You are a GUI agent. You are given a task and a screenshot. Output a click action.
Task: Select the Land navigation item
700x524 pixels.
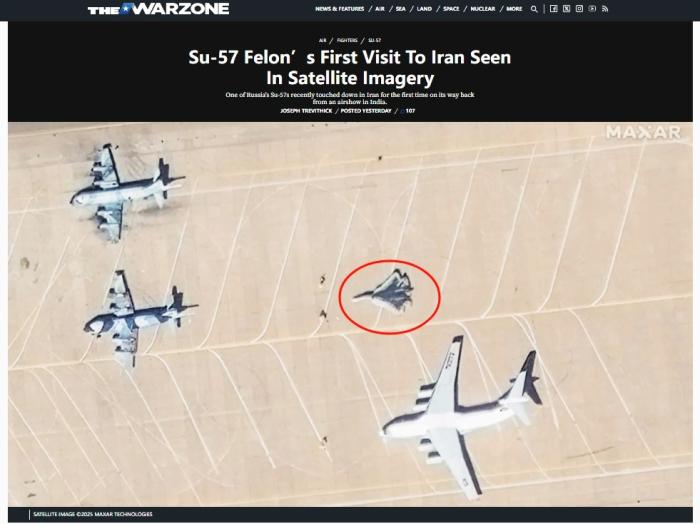(x=424, y=9)
